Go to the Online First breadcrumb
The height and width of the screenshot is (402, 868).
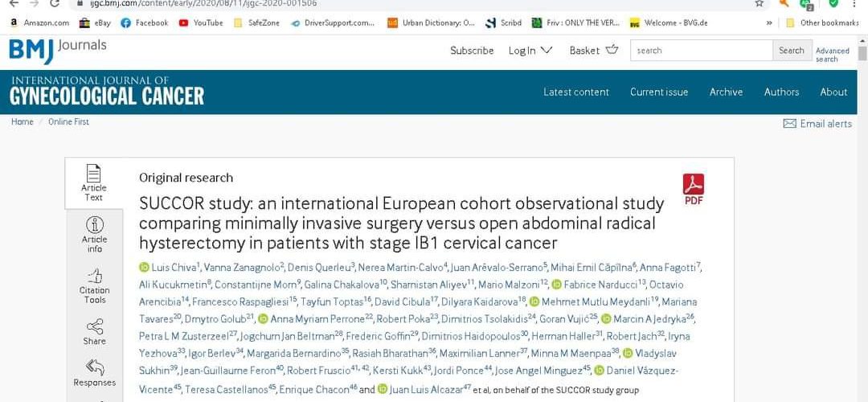click(x=68, y=121)
